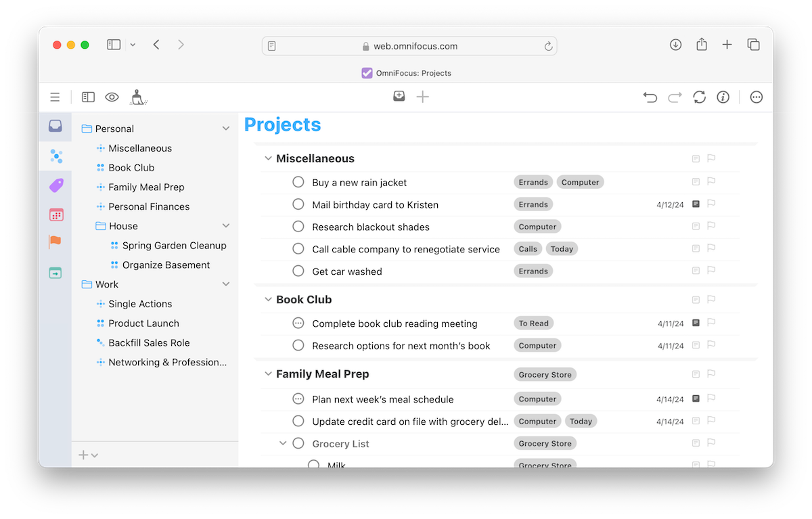
Task: Open View options eye icon
Action: (x=112, y=97)
